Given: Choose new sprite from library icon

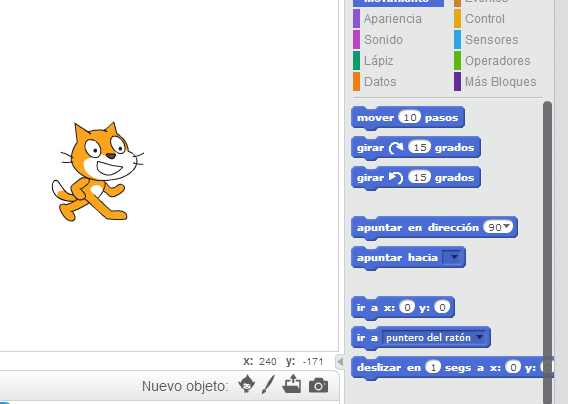Looking at the screenshot, I should [247, 384].
